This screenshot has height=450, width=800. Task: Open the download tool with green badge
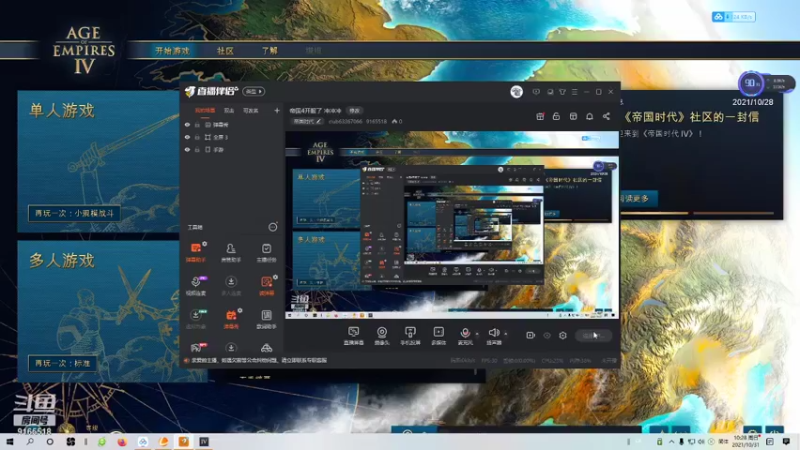click(x=195, y=319)
